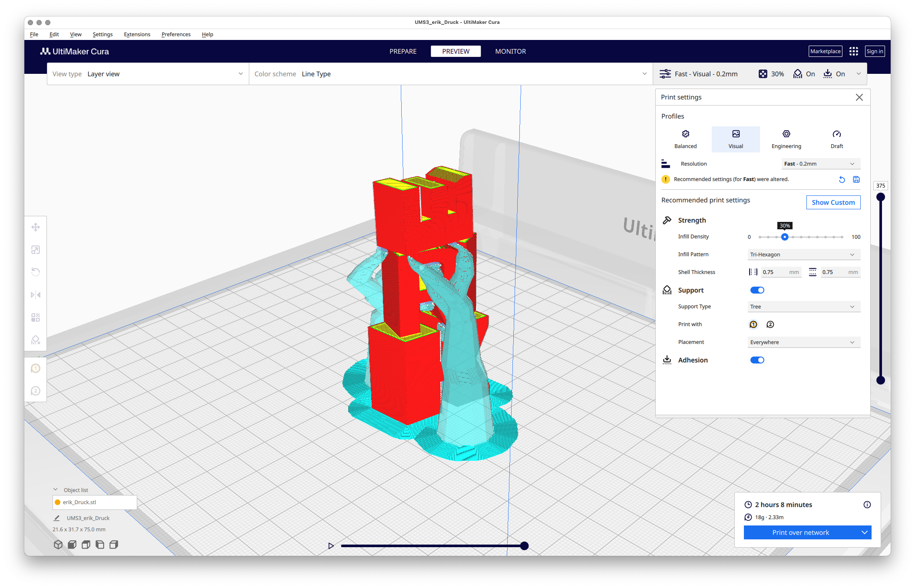Select erik_Druck.stl in object list
915x588 pixels.
(x=95, y=502)
